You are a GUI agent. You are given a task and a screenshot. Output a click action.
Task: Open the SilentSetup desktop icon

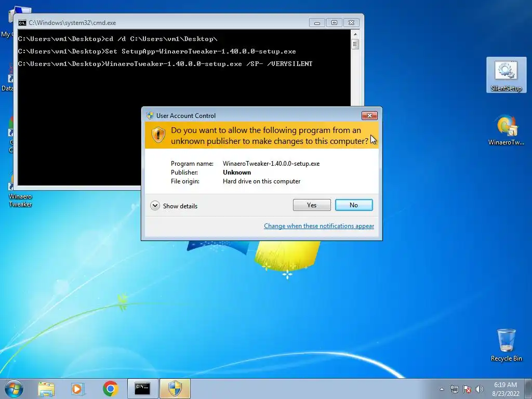[506, 75]
